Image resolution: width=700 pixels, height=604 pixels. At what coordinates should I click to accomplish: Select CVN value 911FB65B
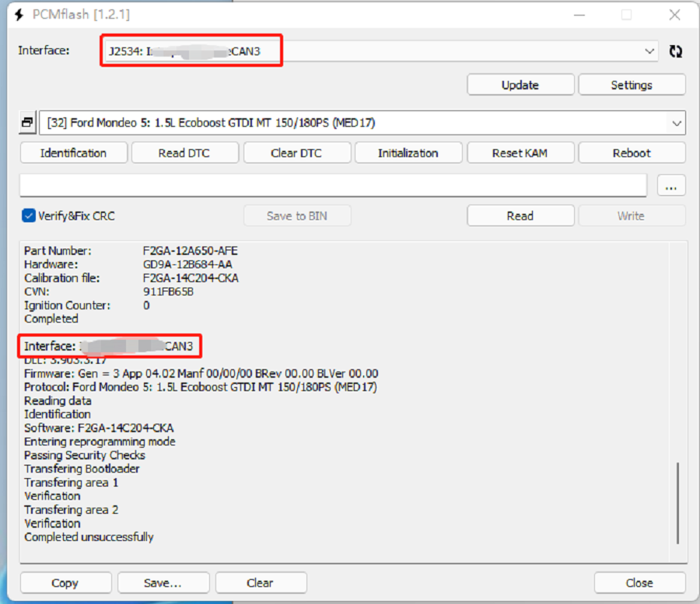[168, 292]
